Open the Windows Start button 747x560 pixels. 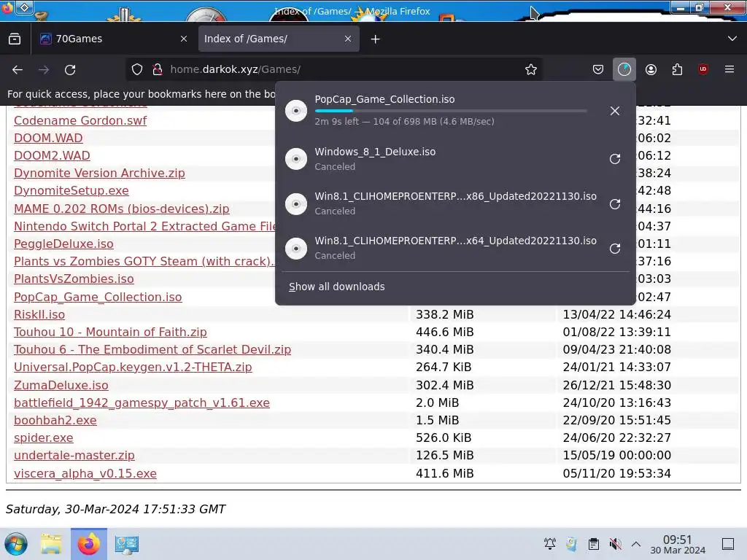[16, 544]
